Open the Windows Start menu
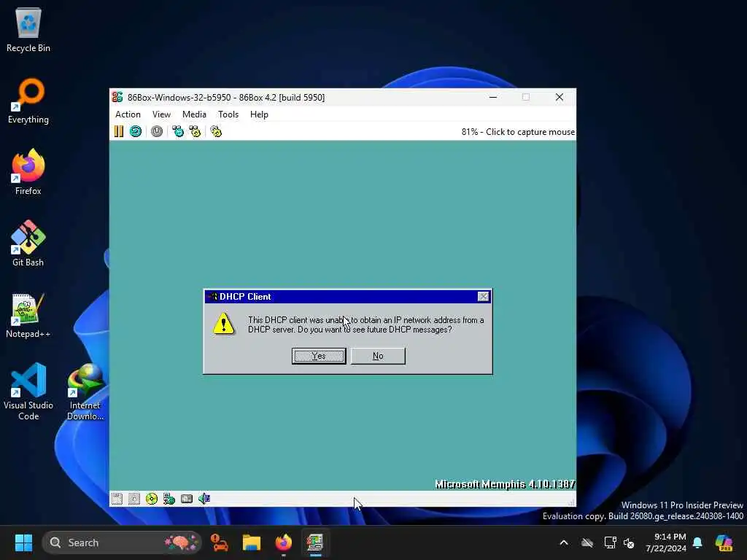 (23, 542)
